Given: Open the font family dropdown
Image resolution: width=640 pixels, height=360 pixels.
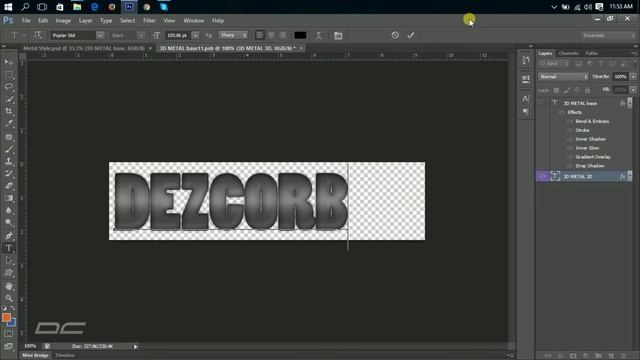Looking at the screenshot, I should (100, 36).
